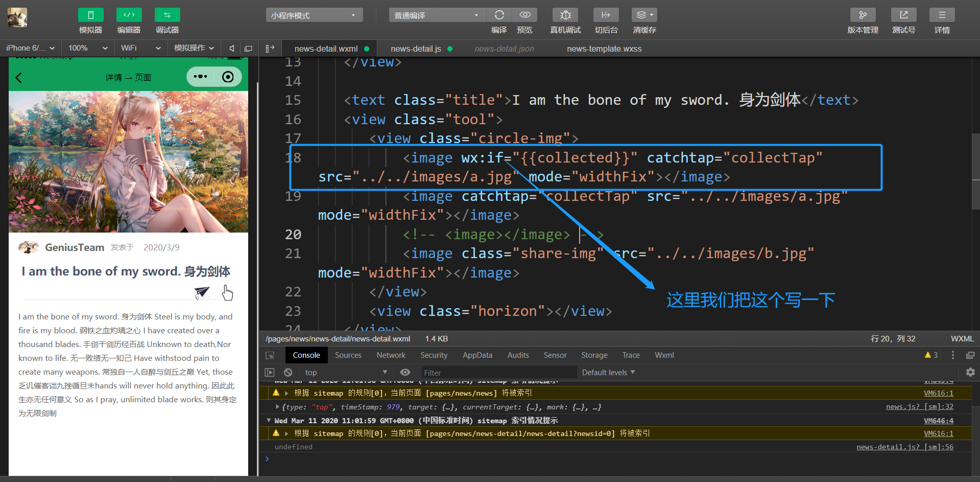Open the mini program mode dropdown
Image resolution: width=980 pixels, height=482 pixels.
(x=314, y=15)
